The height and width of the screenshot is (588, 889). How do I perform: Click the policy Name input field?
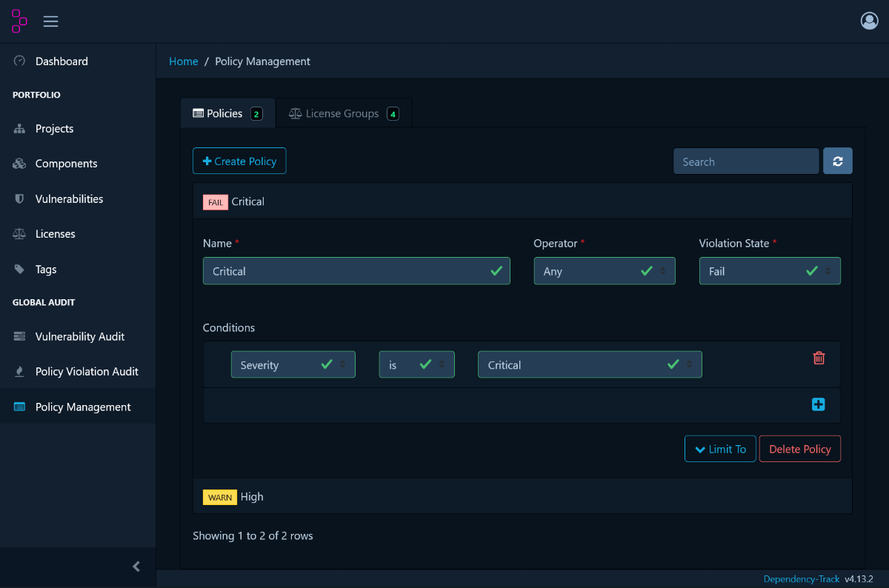(x=348, y=271)
